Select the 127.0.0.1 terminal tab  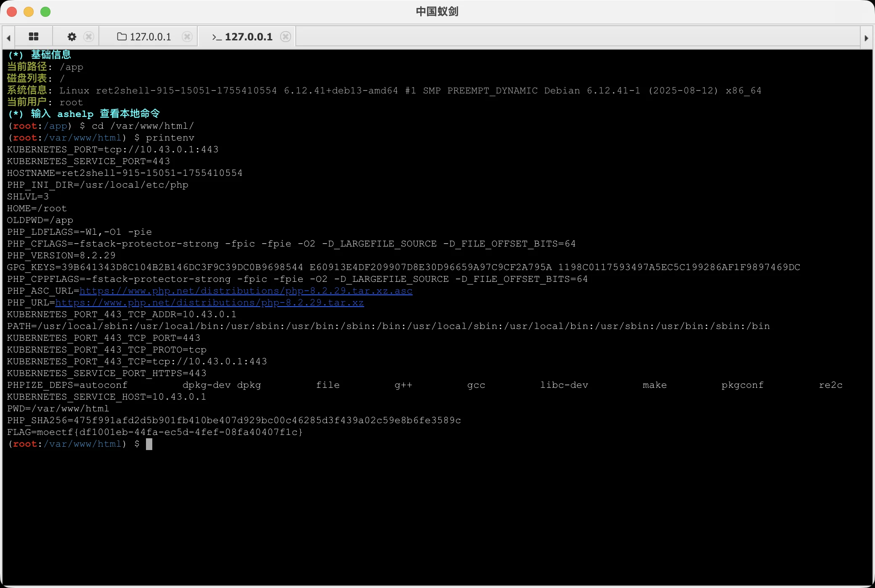(x=248, y=37)
